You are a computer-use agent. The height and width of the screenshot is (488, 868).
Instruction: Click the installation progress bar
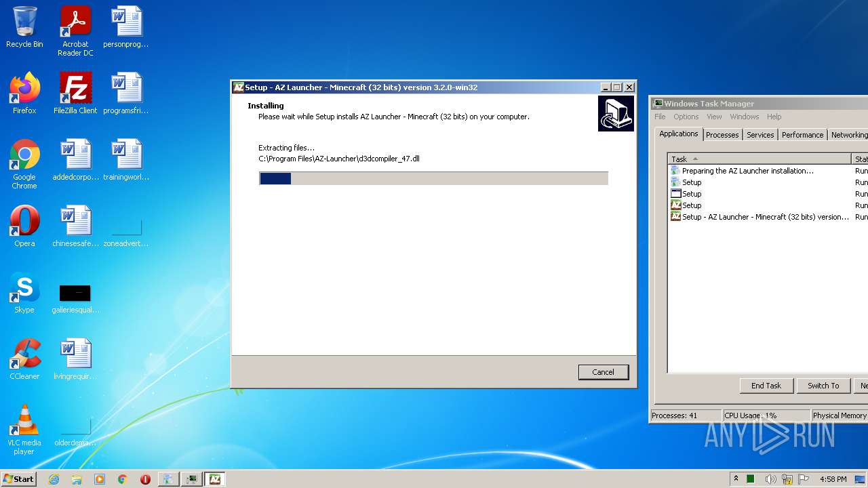click(x=433, y=178)
